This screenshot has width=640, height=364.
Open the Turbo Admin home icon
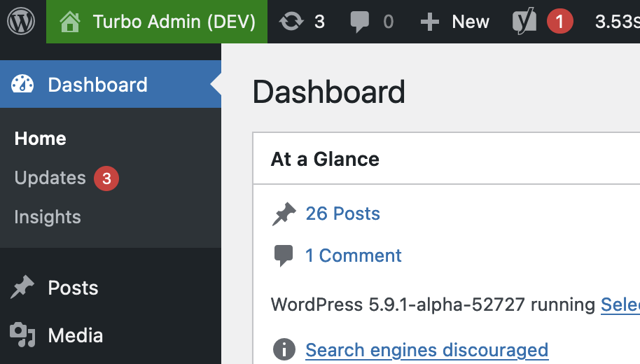click(70, 22)
